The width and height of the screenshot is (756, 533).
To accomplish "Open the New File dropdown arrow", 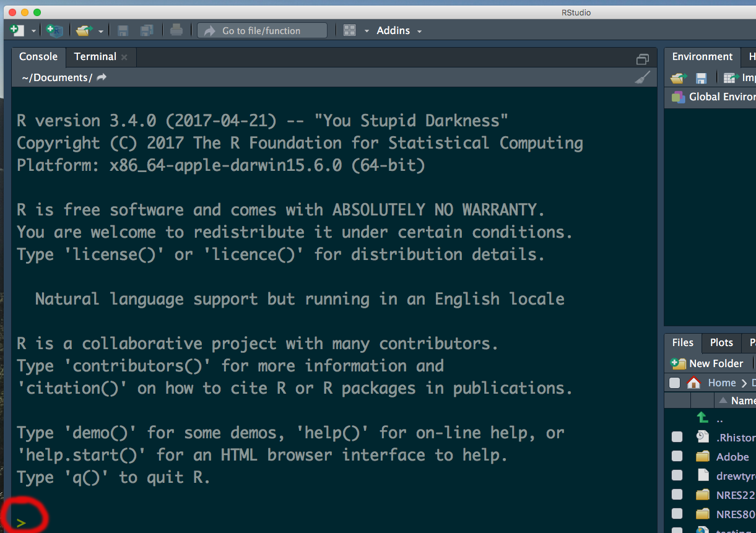I will (33, 31).
